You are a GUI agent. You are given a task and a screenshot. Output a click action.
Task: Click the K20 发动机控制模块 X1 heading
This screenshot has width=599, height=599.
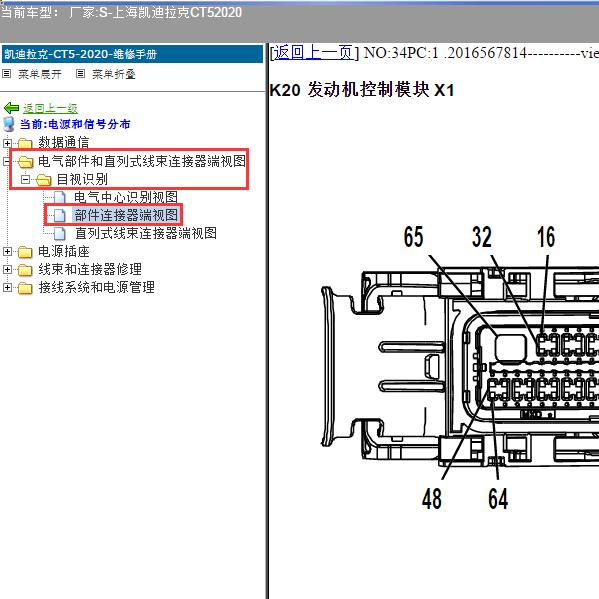tap(362, 90)
